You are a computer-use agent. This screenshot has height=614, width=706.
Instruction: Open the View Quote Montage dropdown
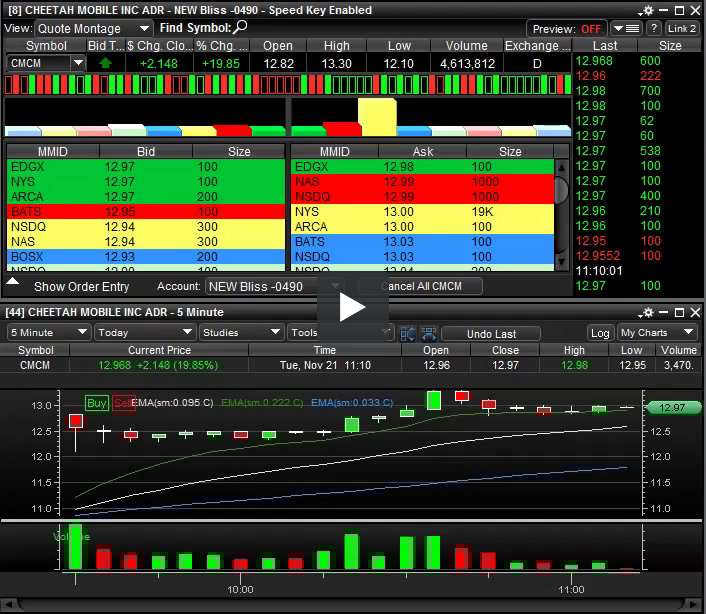click(94, 29)
